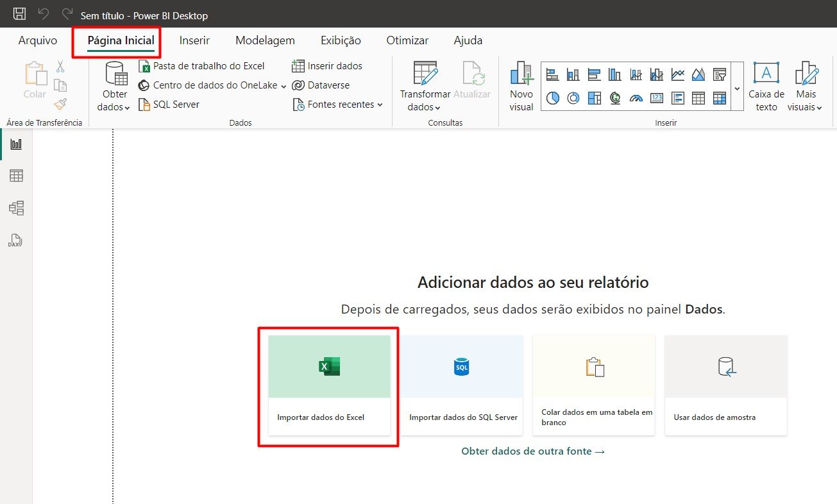Viewport: 837px width, 504px height.
Task: Insert a matrix visual from gallery
Action: pyautogui.click(x=719, y=98)
